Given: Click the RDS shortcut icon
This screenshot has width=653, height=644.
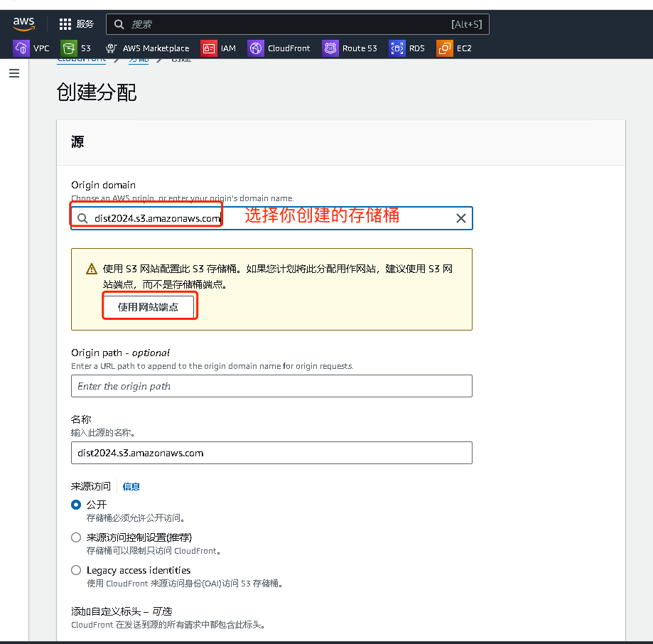Looking at the screenshot, I should pos(397,48).
